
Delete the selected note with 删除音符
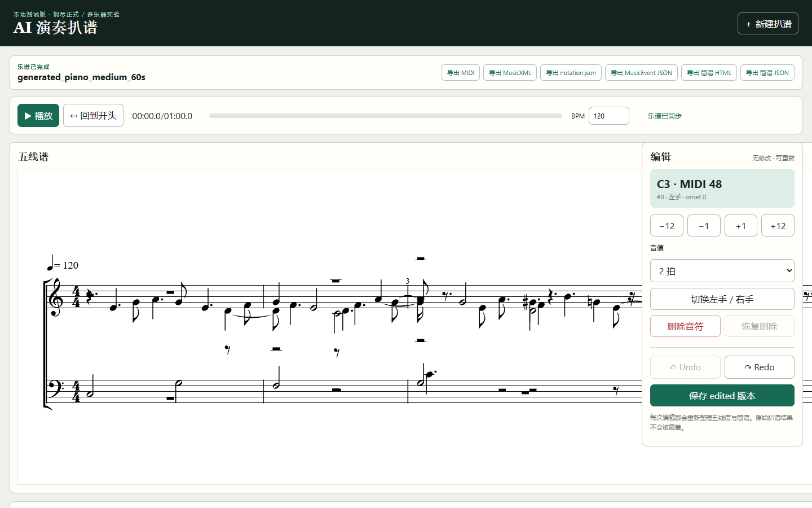coord(685,326)
